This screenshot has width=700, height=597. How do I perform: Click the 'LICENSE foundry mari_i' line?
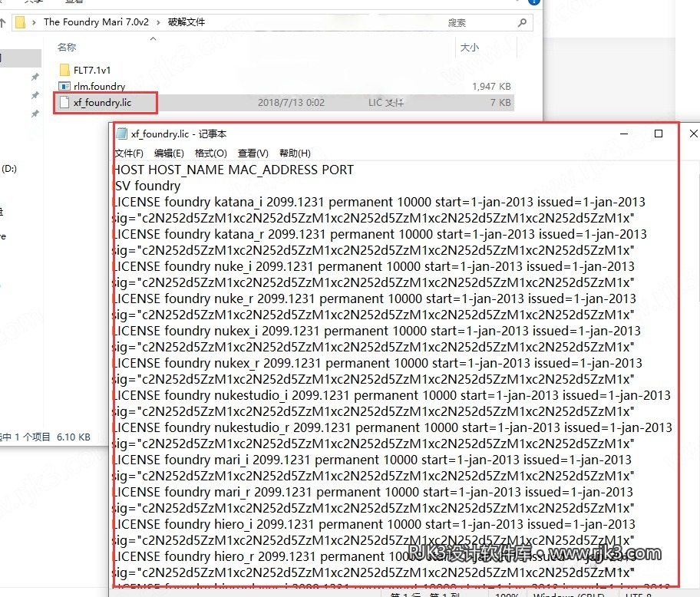pos(373,460)
